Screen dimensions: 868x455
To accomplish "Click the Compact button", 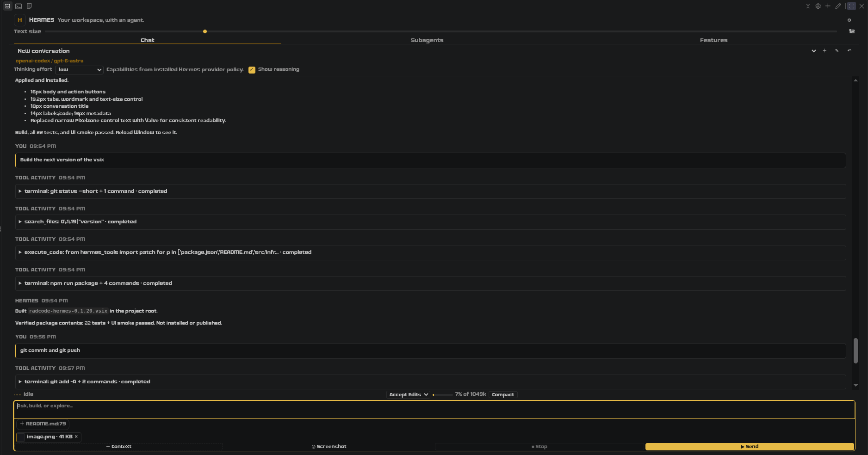I will (x=503, y=395).
